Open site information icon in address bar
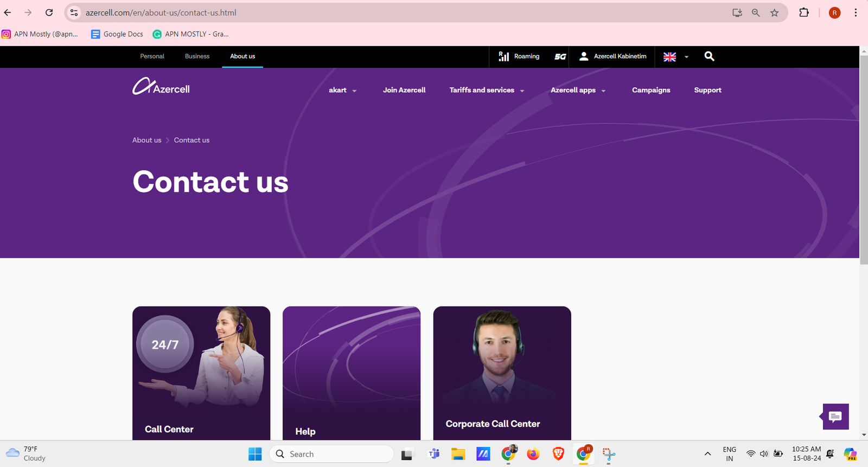This screenshot has width=868, height=467. click(74, 12)
